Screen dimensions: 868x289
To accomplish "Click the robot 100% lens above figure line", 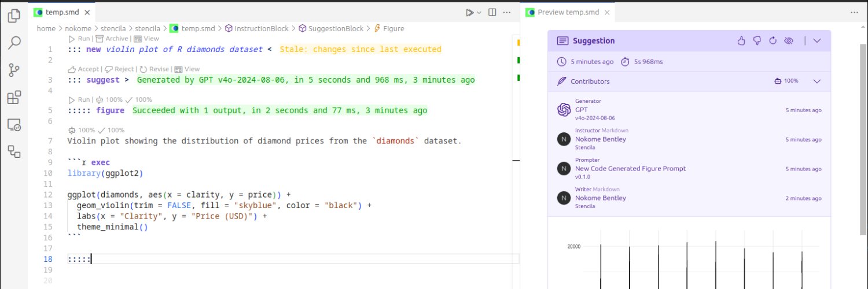I will (109, 99).
